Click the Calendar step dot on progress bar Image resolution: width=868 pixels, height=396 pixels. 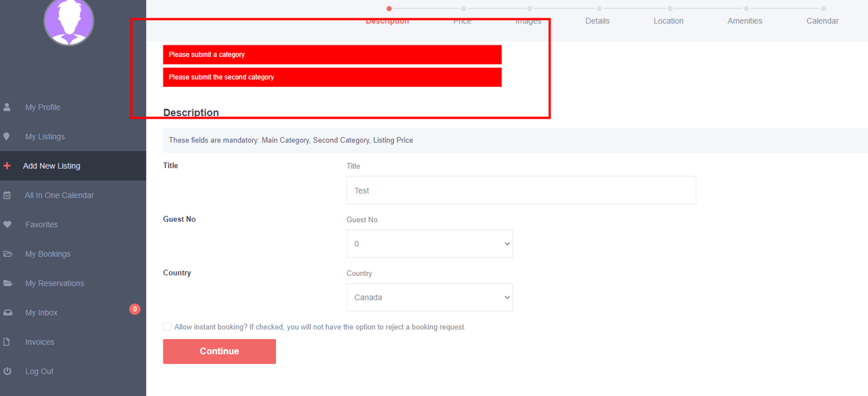pyautogui.click(x=823, y=9)
